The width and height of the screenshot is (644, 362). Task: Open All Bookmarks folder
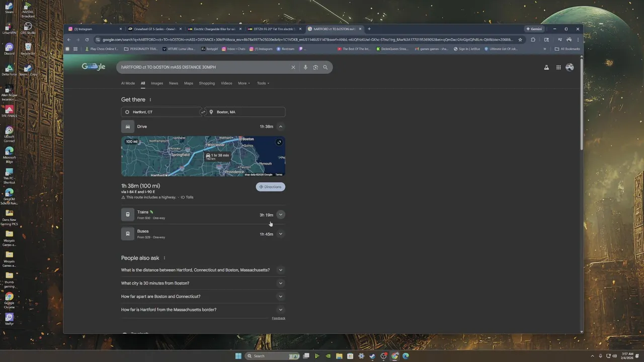click(x=567, y=49)
